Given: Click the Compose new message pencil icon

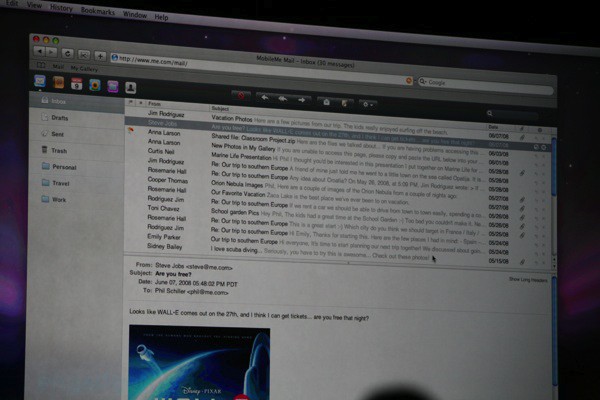Looking at the screenshot, I should click(344, 103).
